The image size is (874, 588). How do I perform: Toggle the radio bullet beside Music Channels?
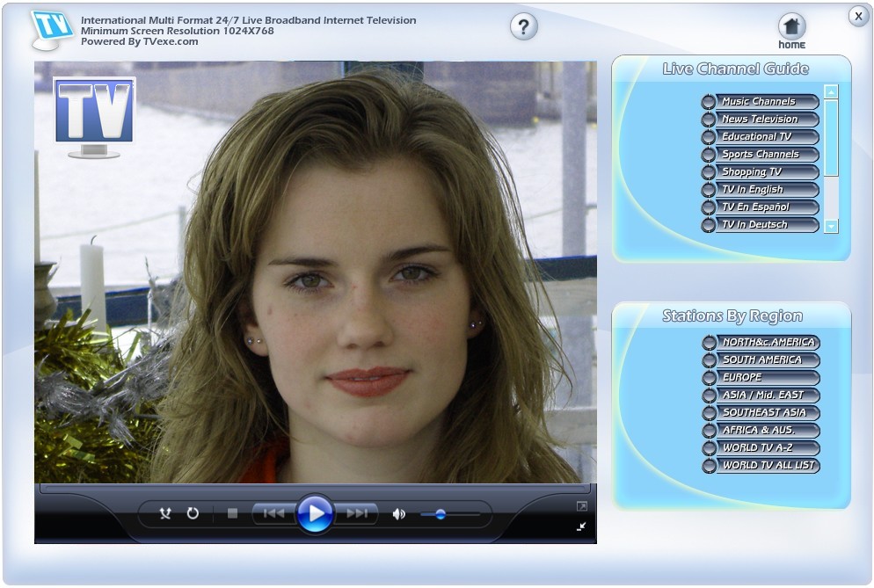tap(709, 101)
